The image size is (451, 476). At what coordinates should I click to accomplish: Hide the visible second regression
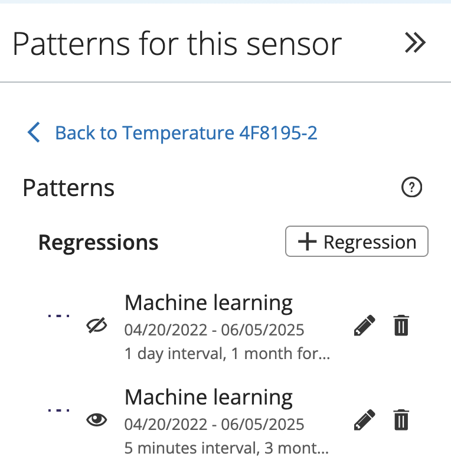[98, 420]
